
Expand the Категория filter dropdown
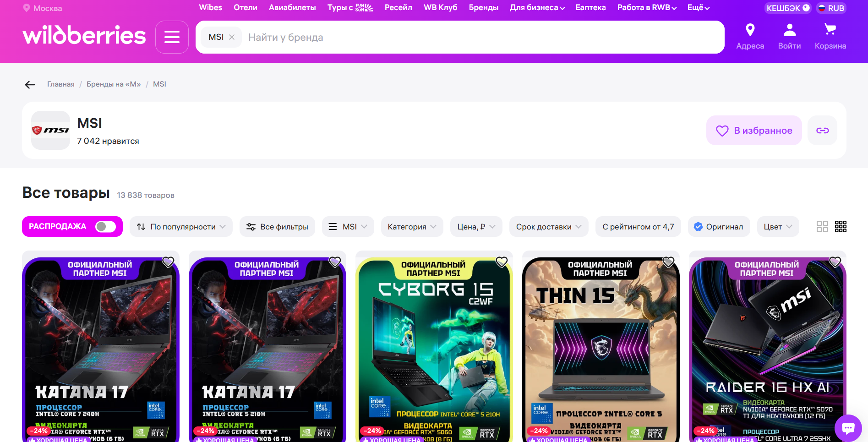click(412, 227)
